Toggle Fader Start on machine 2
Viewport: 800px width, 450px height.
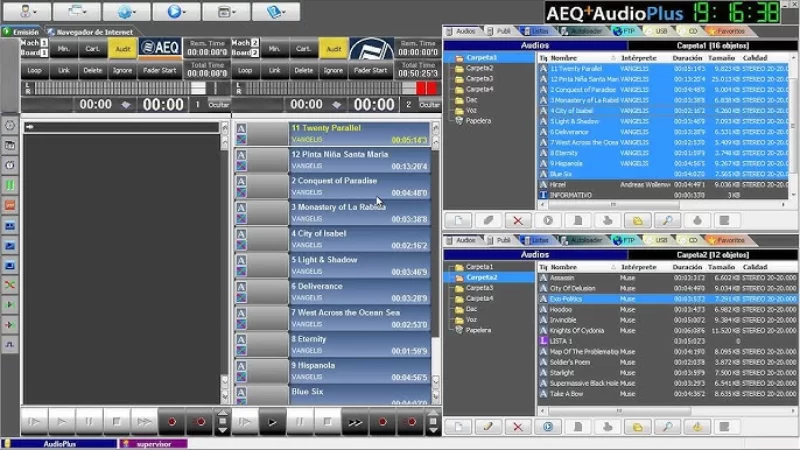pos(370,71)
